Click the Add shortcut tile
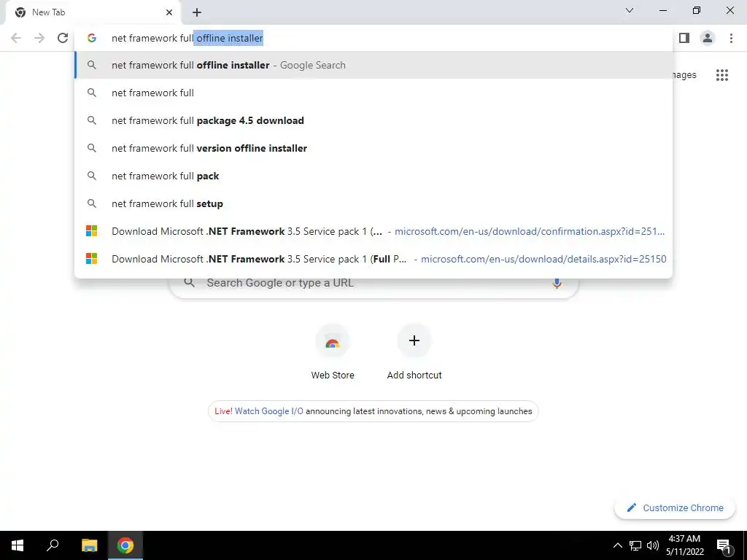Screen dimensions: 747x560 tap(414, 352)
